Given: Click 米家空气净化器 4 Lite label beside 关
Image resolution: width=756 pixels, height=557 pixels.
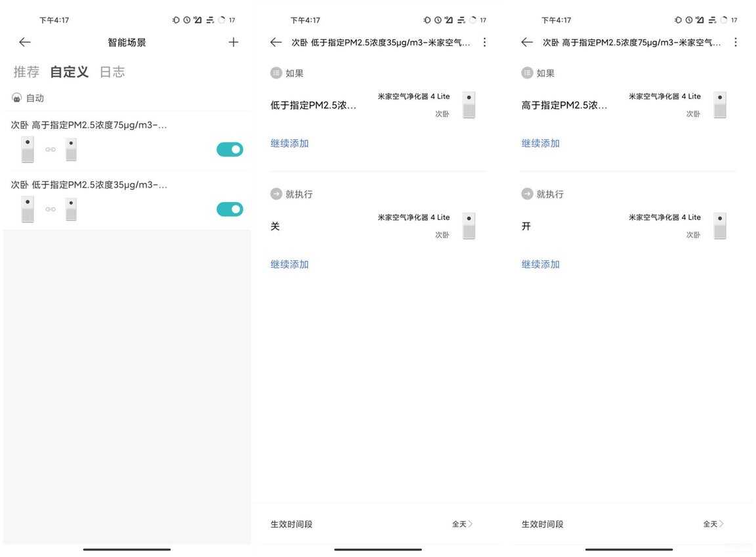Looking at the screenshot, I should tap(413, 217).
